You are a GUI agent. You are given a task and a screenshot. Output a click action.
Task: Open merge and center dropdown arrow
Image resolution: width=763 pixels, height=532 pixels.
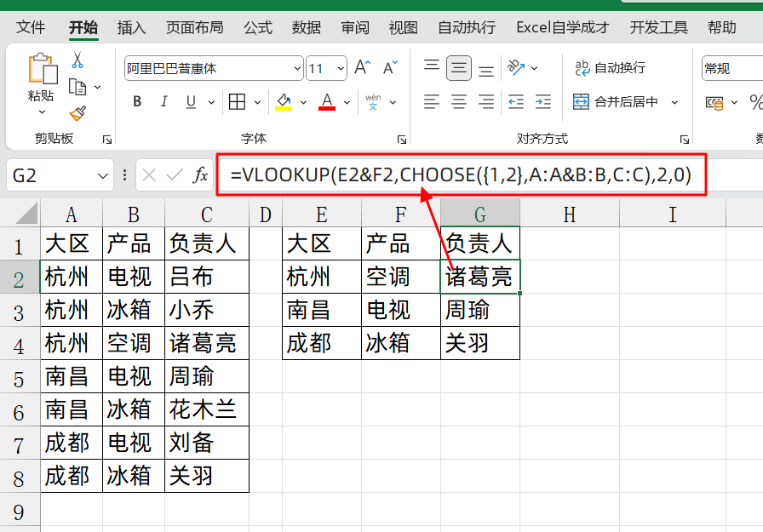coord(675,103)
